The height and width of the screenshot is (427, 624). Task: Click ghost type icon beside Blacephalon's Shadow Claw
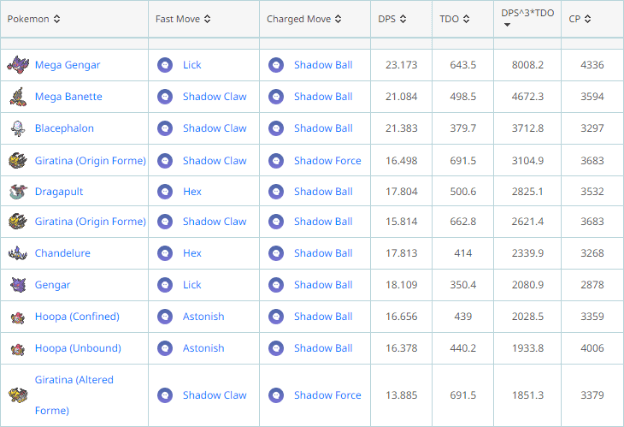(165, 129)
